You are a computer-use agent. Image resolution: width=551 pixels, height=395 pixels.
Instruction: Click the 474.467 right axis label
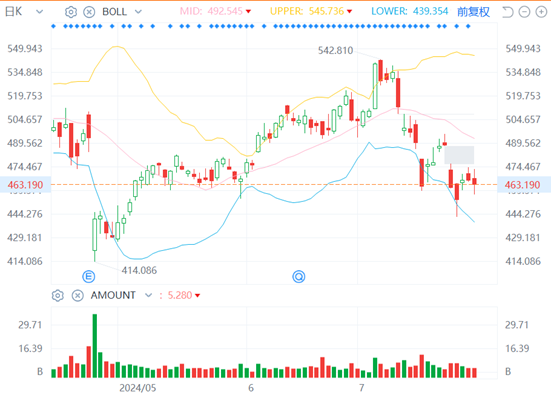[x=523, y=167]
